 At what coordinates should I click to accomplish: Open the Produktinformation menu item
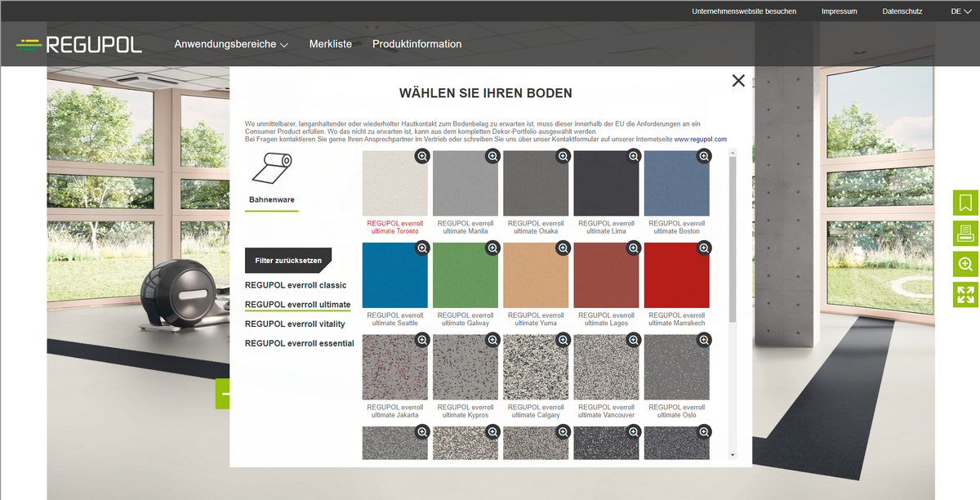click(x=416, y=44)
